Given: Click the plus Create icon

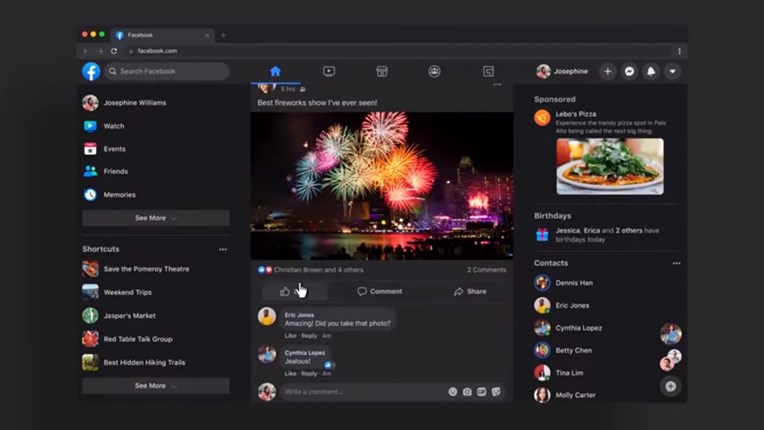Looking at the screenshot, I should tap(607, 71).
